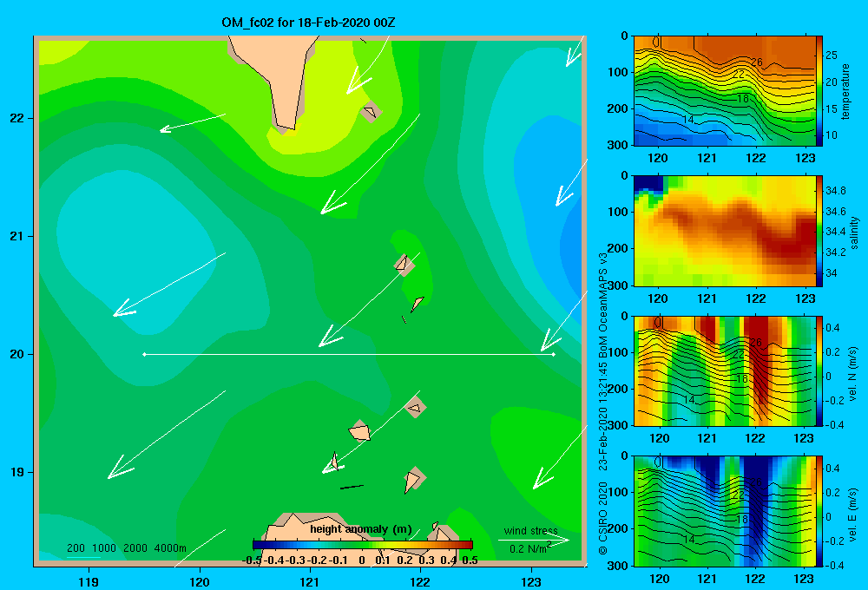Viewport: 868px width, 590px height.
Task: Click the rotated 'temperature' axis label
Action: [845, 91]
